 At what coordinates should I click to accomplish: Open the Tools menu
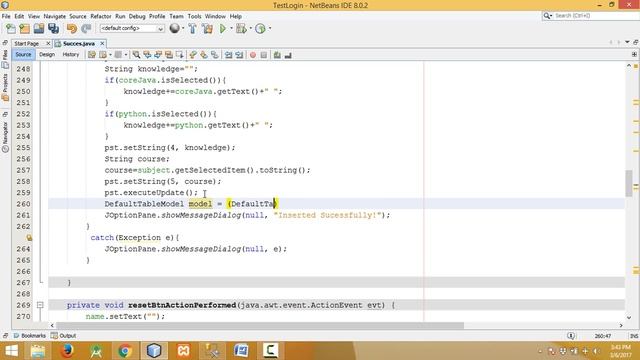[x=194, y=16]
